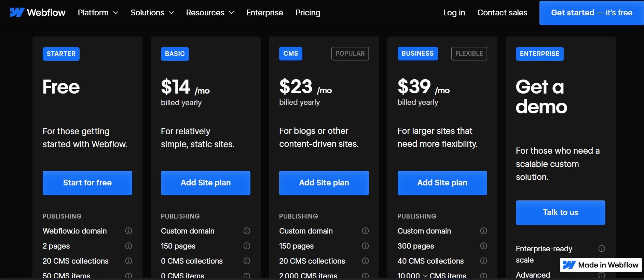The width and height of the screenshot is (644, 280).
Task: Show info for Enterprise-ready scale
Action: tap(602, 249)
